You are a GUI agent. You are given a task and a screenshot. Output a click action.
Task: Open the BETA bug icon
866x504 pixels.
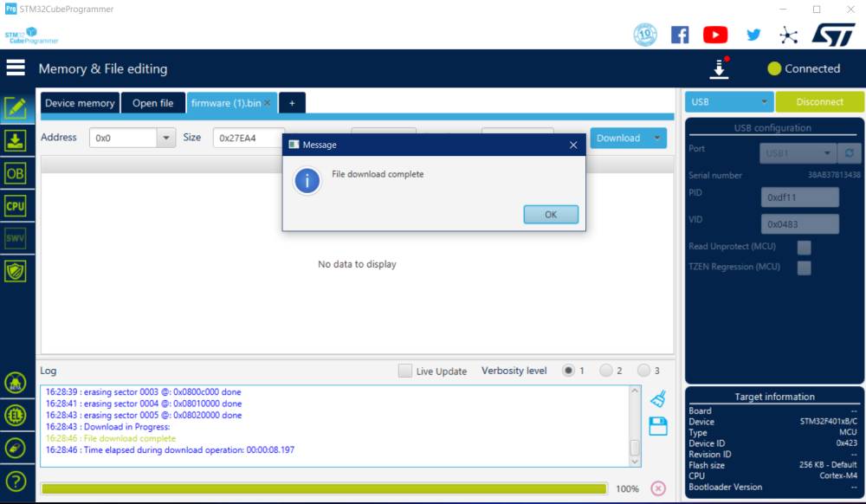(16, 383)
